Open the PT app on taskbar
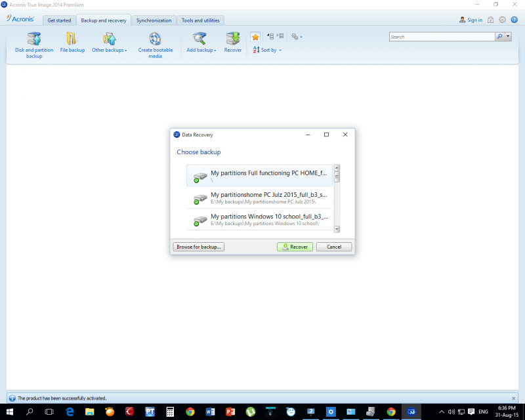The image size is (525, 420). pos(150,411)
